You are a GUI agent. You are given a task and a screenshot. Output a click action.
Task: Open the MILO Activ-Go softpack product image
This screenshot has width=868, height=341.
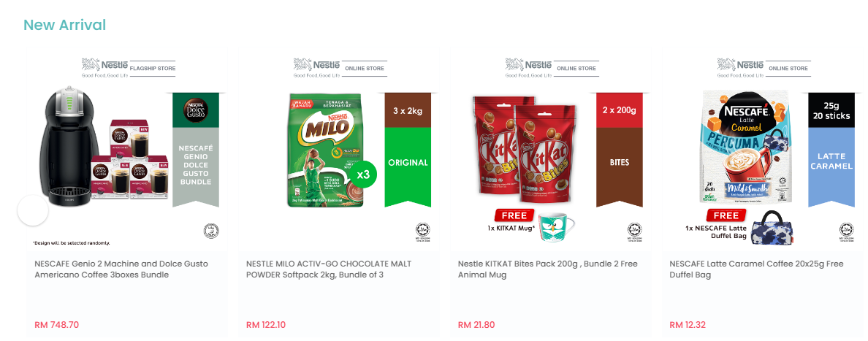click(339, 149)
